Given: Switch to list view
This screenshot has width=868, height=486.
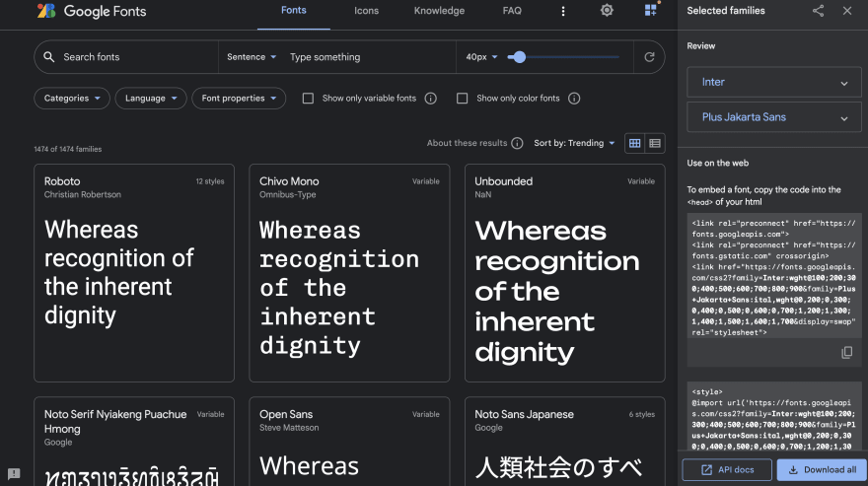Looking at the screenshot, I should (x=655, y=143).
